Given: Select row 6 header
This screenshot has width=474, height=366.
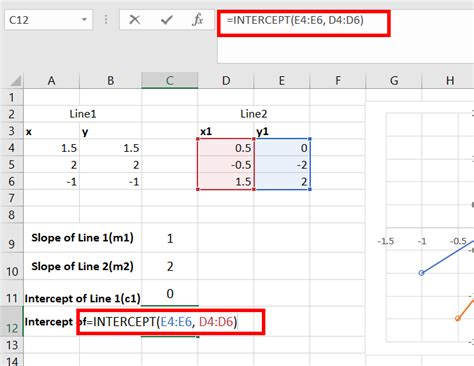Looking at the screenshot, I should tap(12, 181).
